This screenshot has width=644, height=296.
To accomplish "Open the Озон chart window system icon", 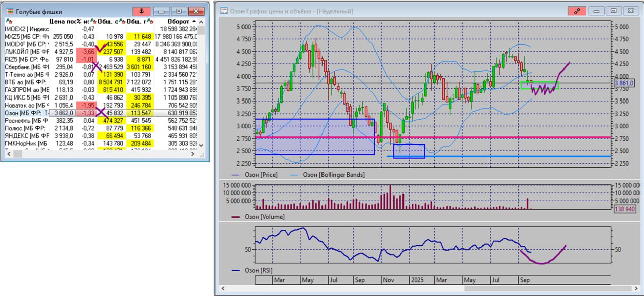I will (224, 11).
